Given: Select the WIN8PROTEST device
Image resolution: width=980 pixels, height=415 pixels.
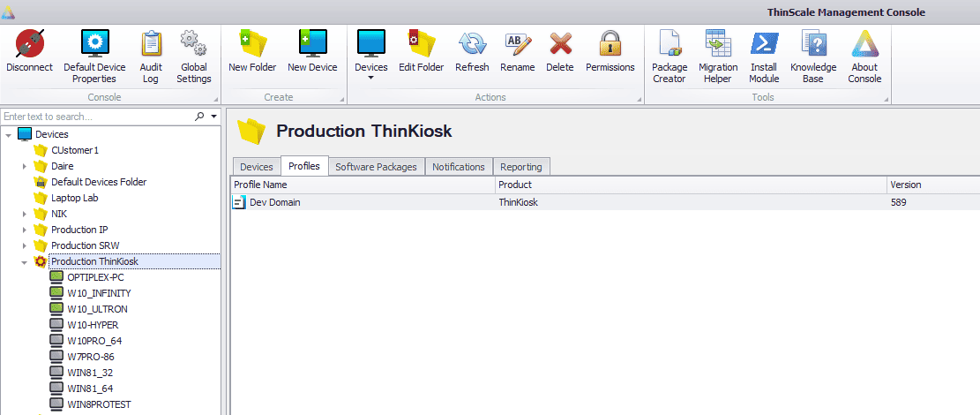Looking at the screenshot, I should coord(99,404).
